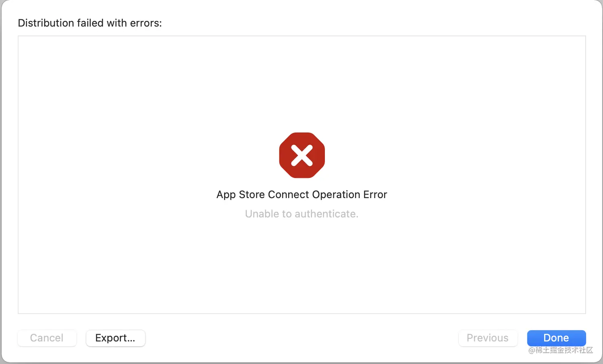The image size is (603, 364).
Task: Click the white X inside the error icon
Action: (302, 155)
